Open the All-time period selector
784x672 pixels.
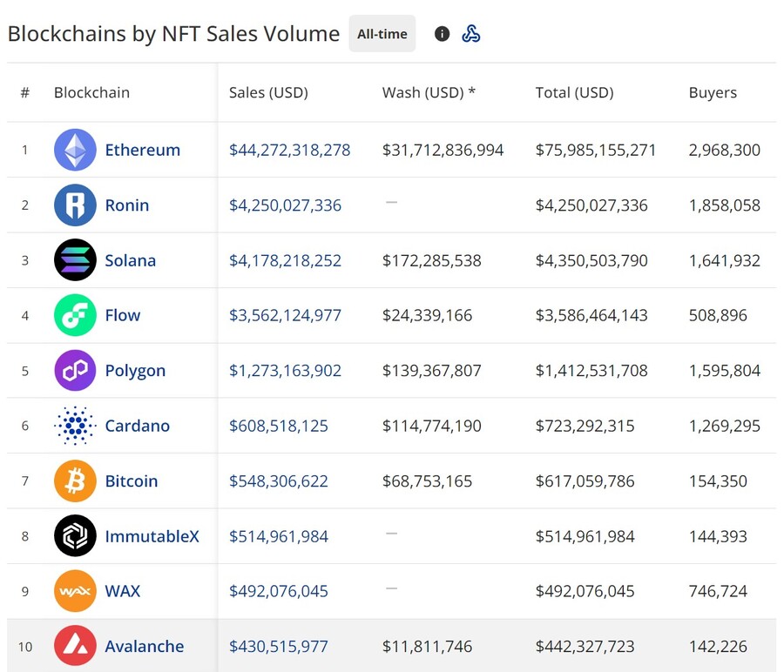(x=382, y=34)
